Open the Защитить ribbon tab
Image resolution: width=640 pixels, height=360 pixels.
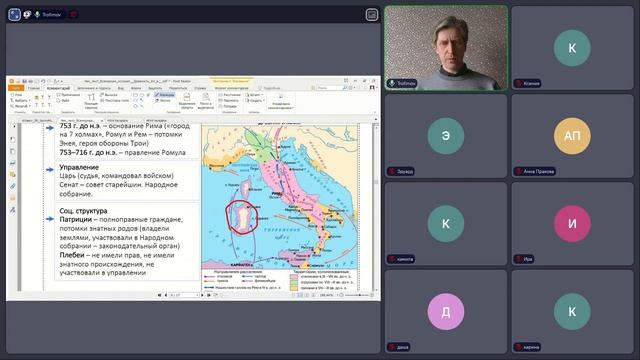coord(155,88)
